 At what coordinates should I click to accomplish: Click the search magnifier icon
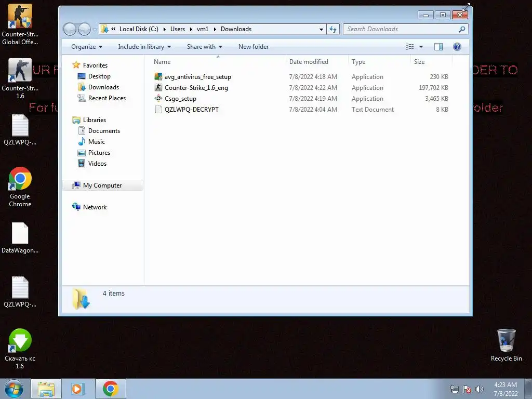point(462,29)
